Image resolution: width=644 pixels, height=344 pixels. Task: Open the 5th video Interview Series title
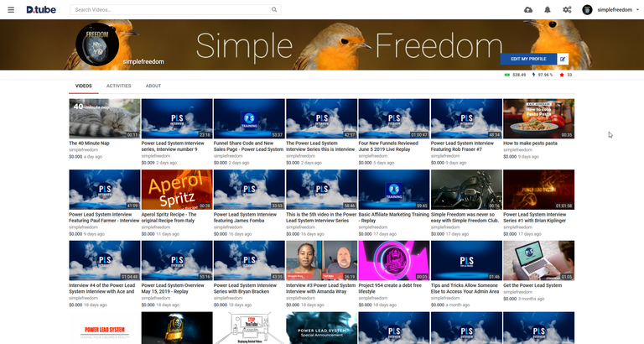pos(322,217)
